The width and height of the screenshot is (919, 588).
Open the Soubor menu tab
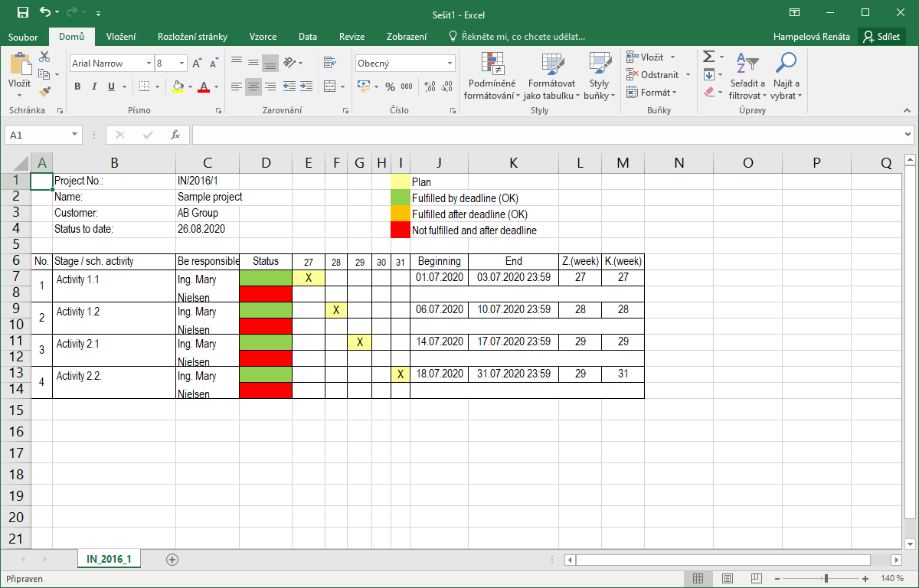click(x=23, y=37)
